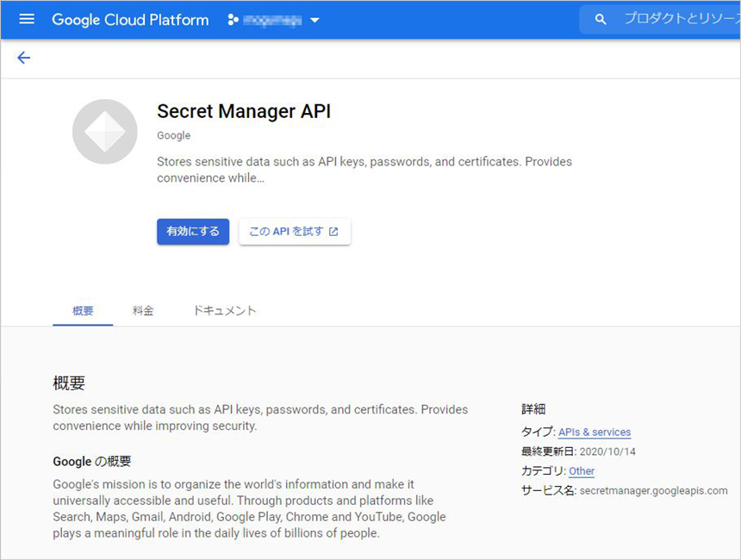Click the 有効にする enable button

193,232
